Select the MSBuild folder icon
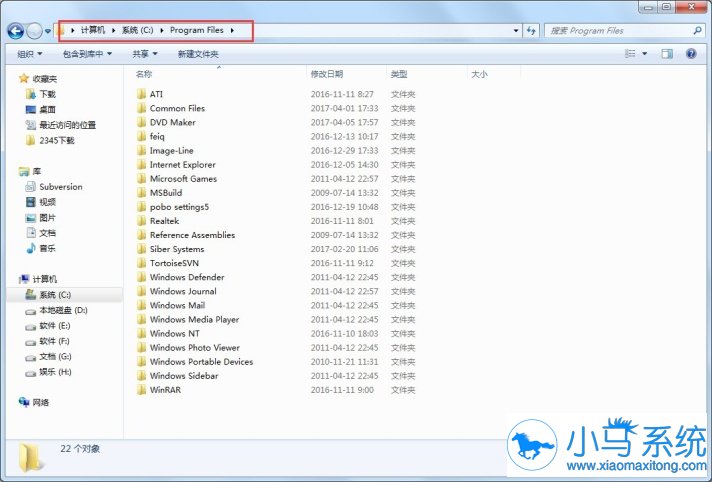Screen dimensions: 712x482 click(142, 193)
